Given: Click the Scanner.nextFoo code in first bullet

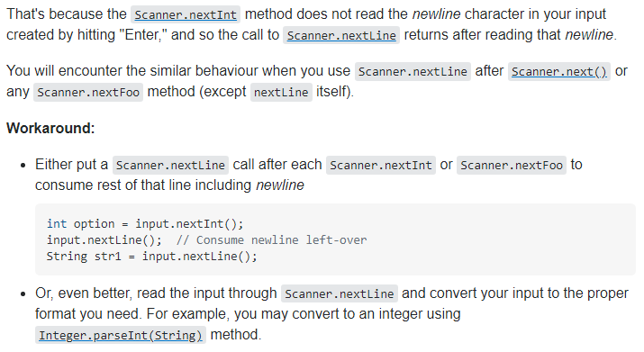Looking at the screenshot, I should point(512,165).
